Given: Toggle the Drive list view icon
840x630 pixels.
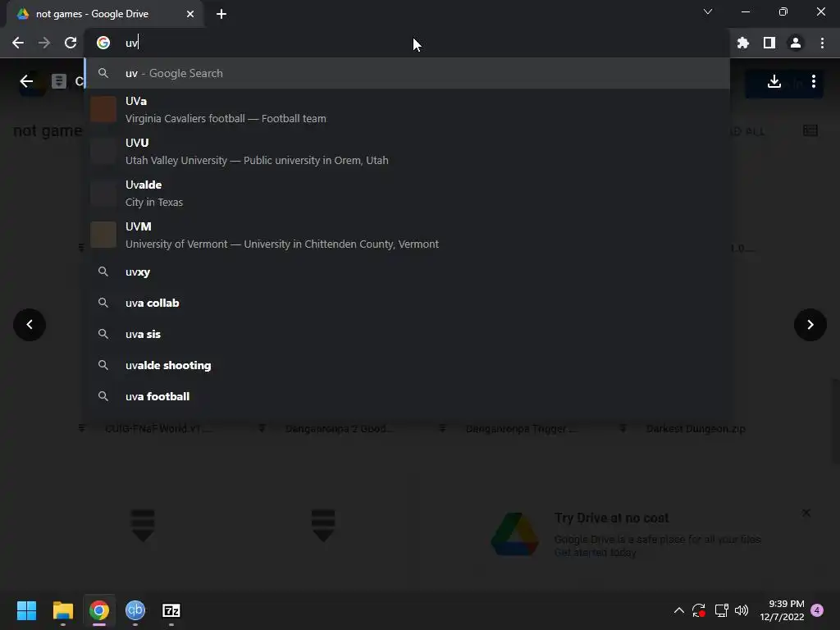Looking at the screenshot, I should [810, 130].
